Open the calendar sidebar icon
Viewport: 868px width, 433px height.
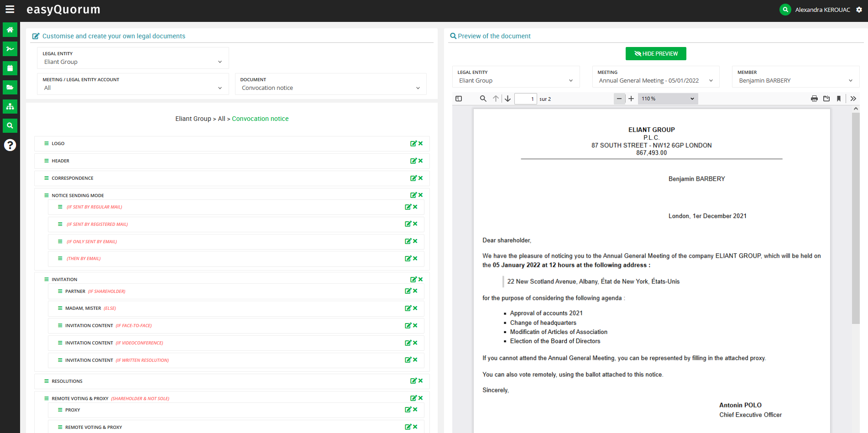(x=10, y=68)
